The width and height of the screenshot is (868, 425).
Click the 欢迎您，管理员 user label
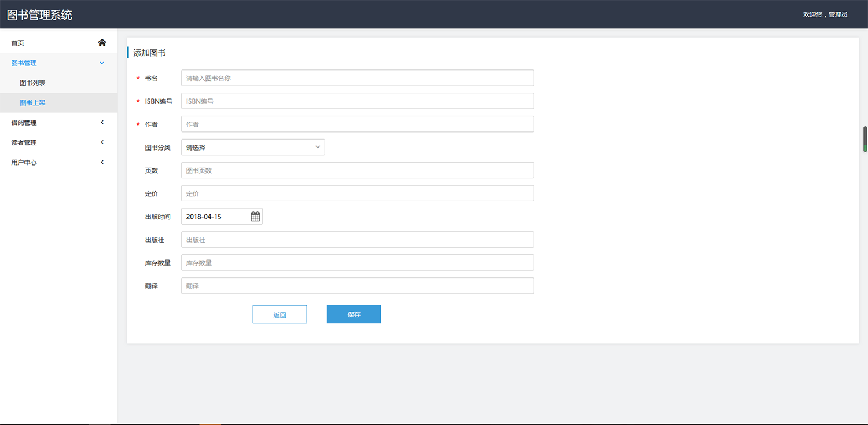pos(825,14)
